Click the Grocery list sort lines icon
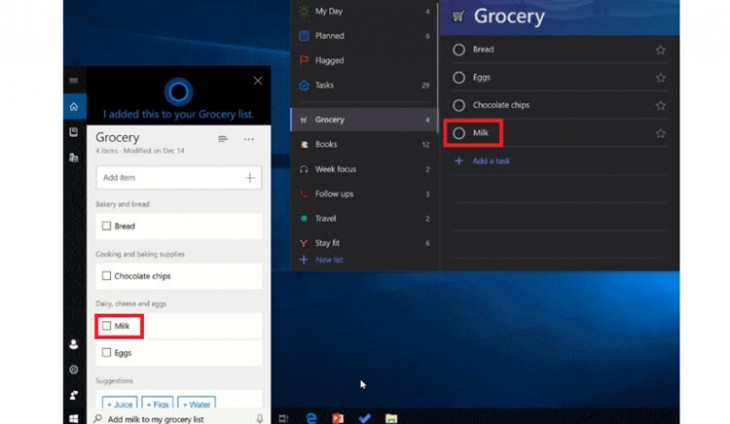Viewport: 730px width, 424px height. point(223,139)
